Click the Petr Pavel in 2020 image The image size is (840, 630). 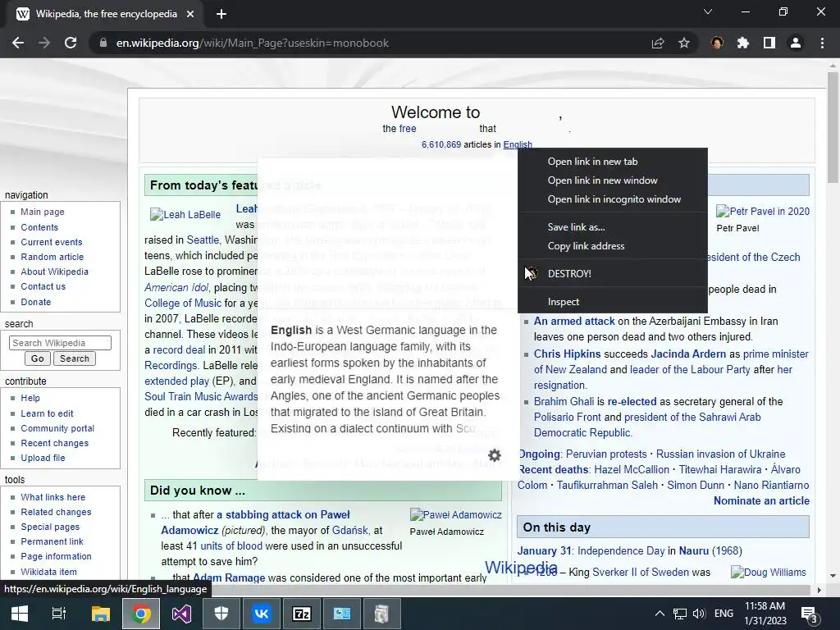tap(762, 211)
